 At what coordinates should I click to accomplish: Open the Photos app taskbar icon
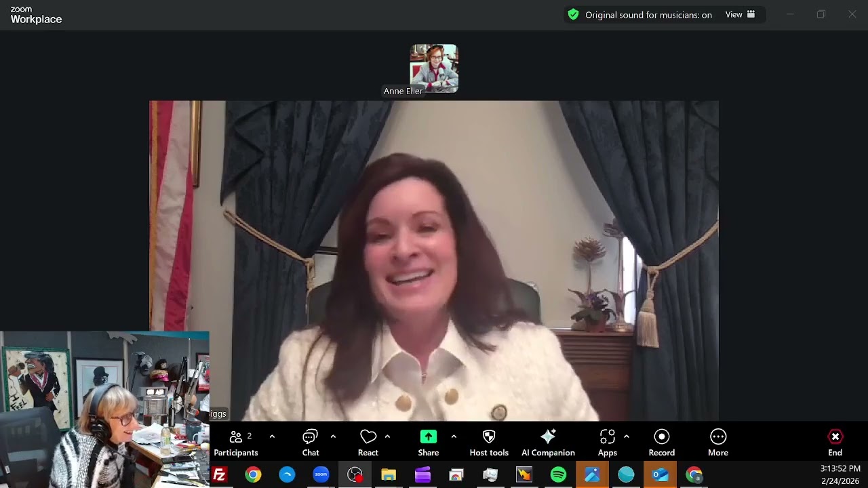tap(592, 474)
